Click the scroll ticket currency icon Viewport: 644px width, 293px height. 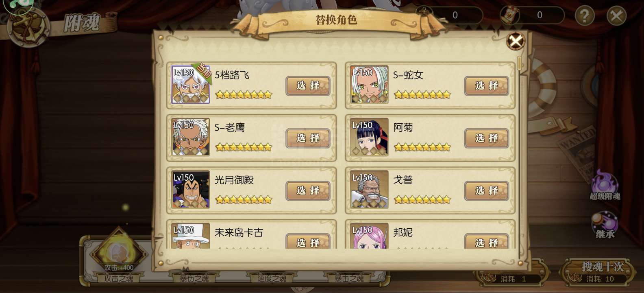(x=509, y=15)
